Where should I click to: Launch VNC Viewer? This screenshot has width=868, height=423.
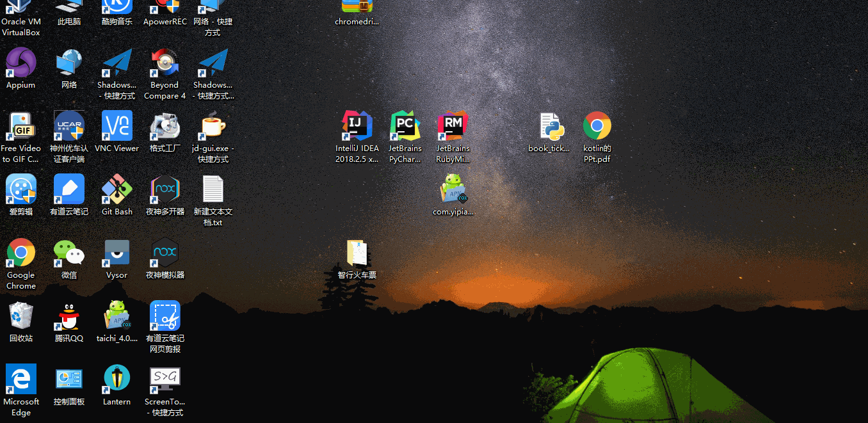pos(117,132)
